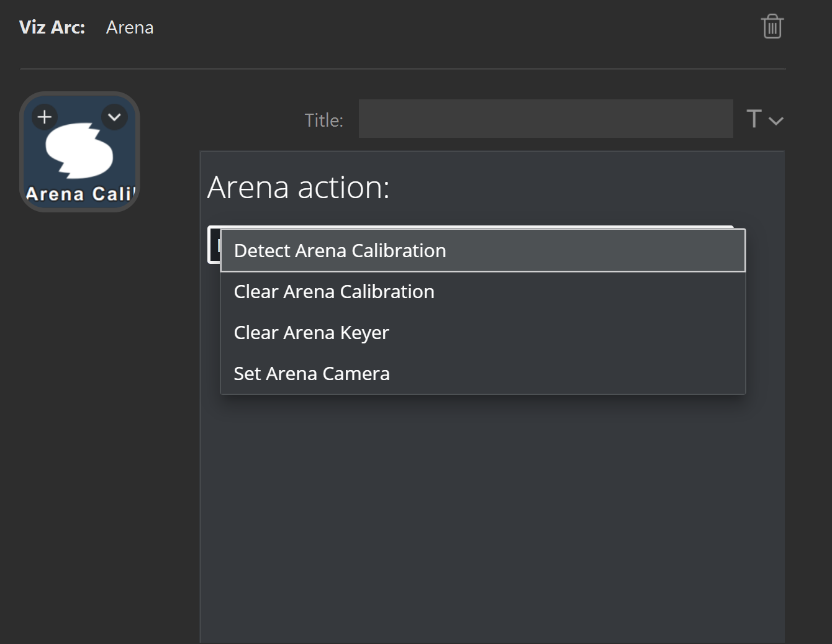Select Clear Arena Keyer from list
The width and height of the screenshot is (832, 644).
click(483, 332)
